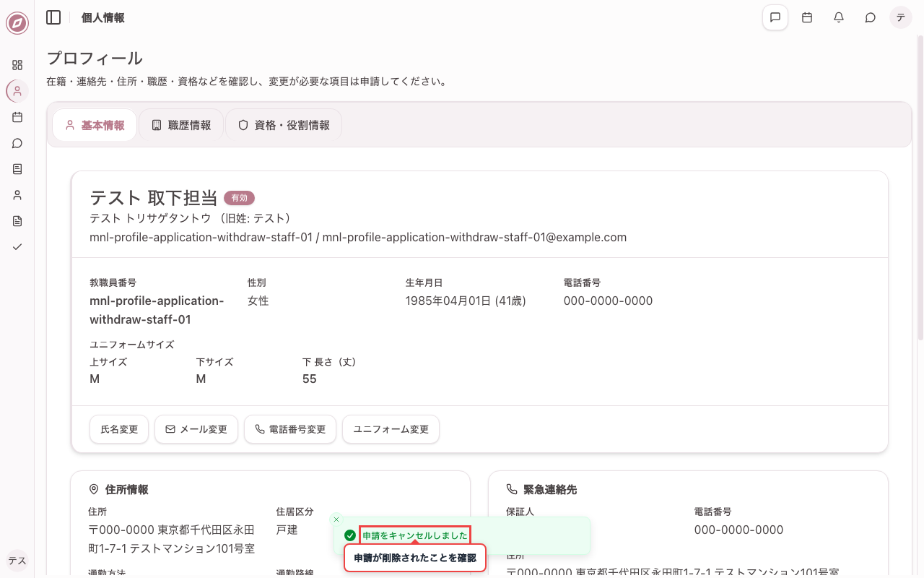Screen dimensions: 924x578
Task: Click the 住所情報 section heading
Action: click(x=127, y=489)
